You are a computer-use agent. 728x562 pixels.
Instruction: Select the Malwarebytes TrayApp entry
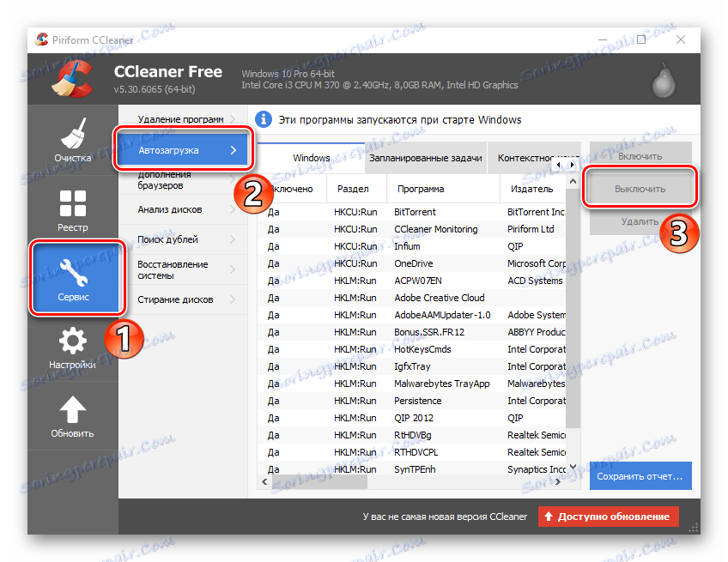pyautogui.click(x=412, y=384)
